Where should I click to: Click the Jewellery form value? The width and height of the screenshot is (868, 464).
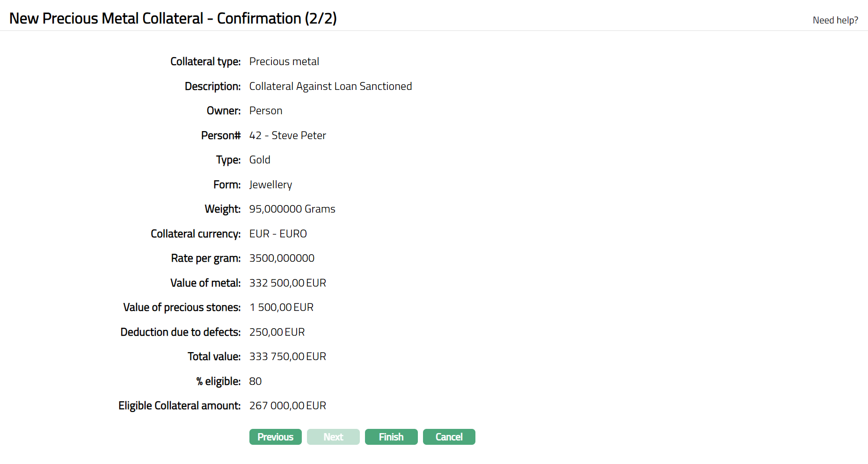(270, 185)
